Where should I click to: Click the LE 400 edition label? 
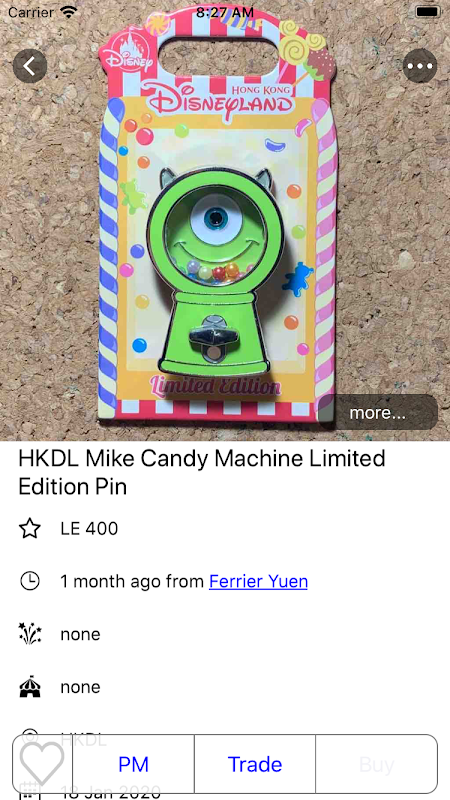89,529
